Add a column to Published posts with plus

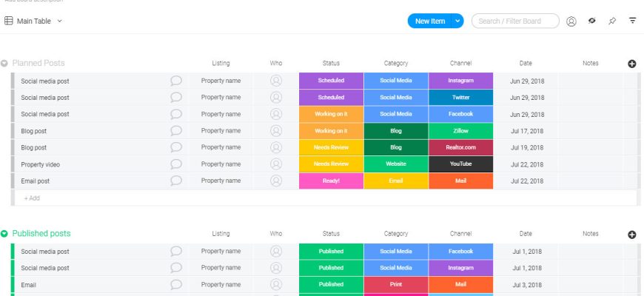pyautogui.click(x=631, y=235)
